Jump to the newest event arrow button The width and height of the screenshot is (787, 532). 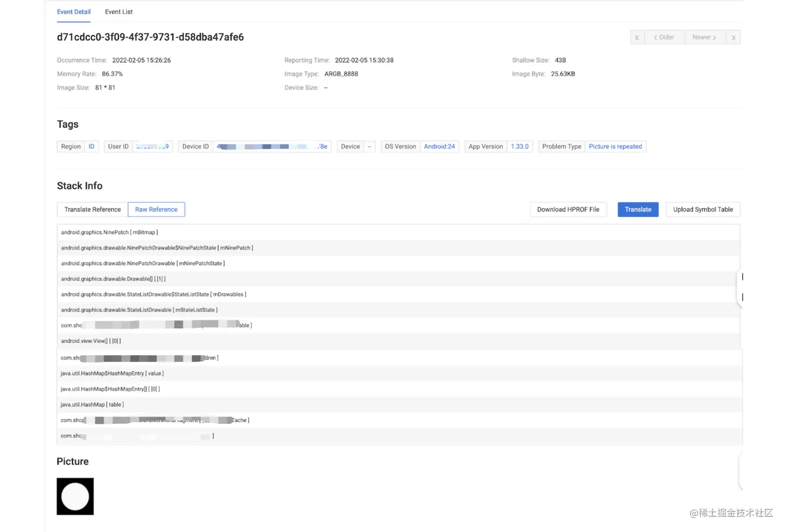[733, 37]
